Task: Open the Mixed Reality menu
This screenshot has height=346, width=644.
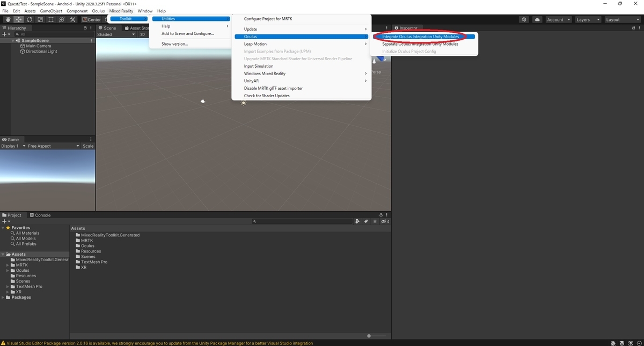Action: [121, 11]
